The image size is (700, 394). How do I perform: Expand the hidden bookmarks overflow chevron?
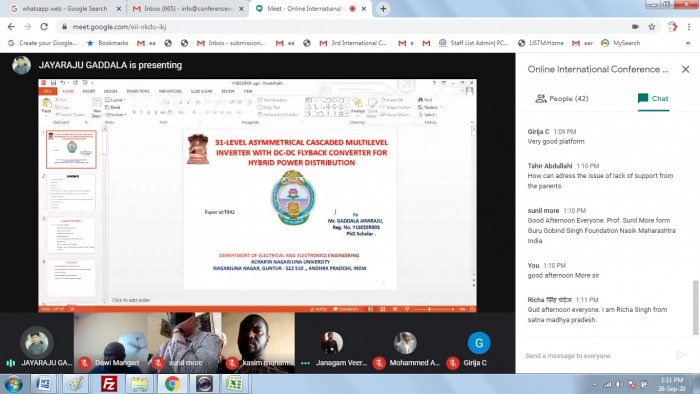pos(688,43)
